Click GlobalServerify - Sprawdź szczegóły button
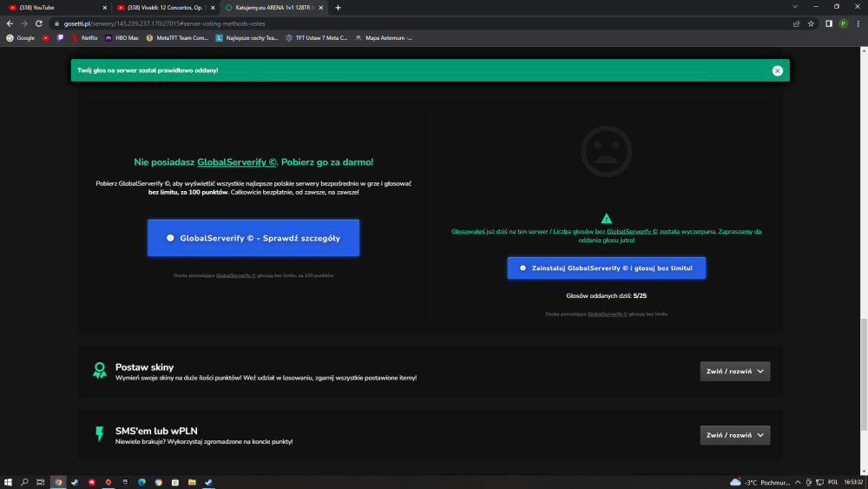This screenshot has width=868, height=489. (x=253, y=238)
